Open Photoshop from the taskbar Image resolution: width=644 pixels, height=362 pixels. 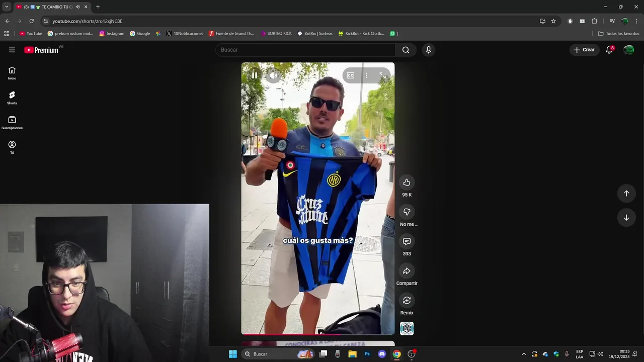(367, 354)
